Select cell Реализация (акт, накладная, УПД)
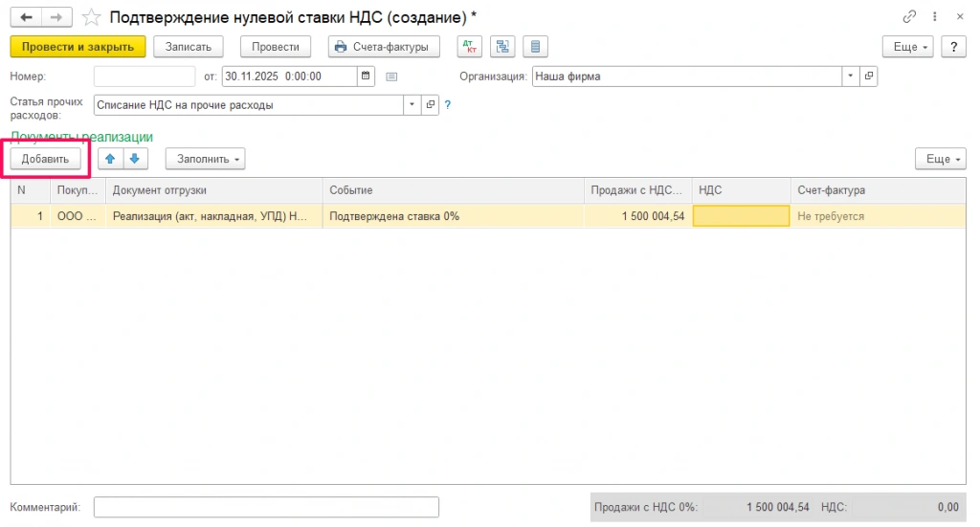This screenshot has width=980, height=527. click(x=213, y=216)
